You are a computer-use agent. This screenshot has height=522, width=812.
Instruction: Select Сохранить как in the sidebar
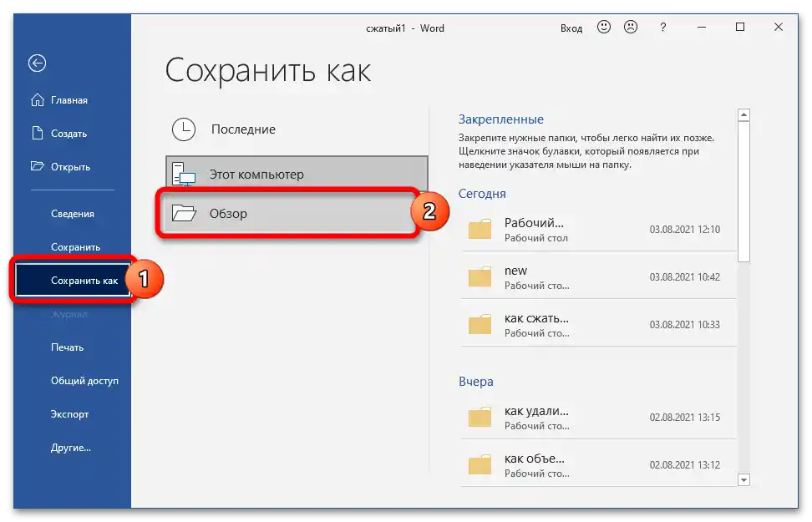(73, 280)
